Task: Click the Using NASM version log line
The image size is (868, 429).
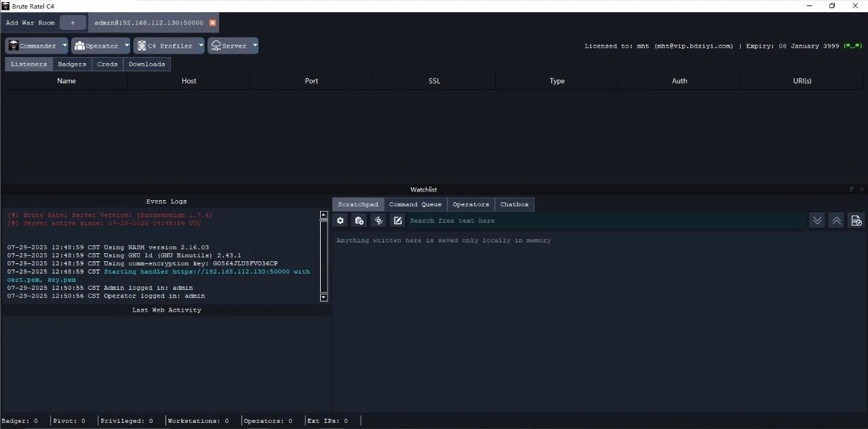Action: pyautogui.click(x=108, y=248)
